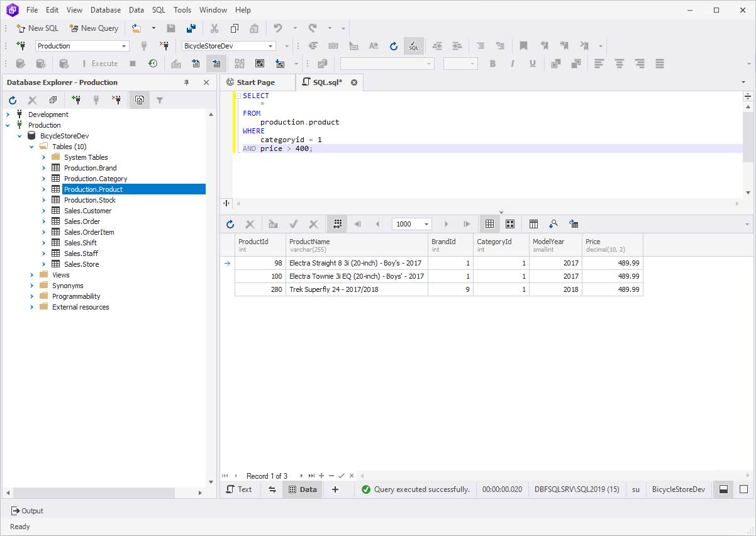Image resolution: width=756 pixels, height=536 pixels.
Task: Cut the selected text
Action: click(x=214, y=28)
